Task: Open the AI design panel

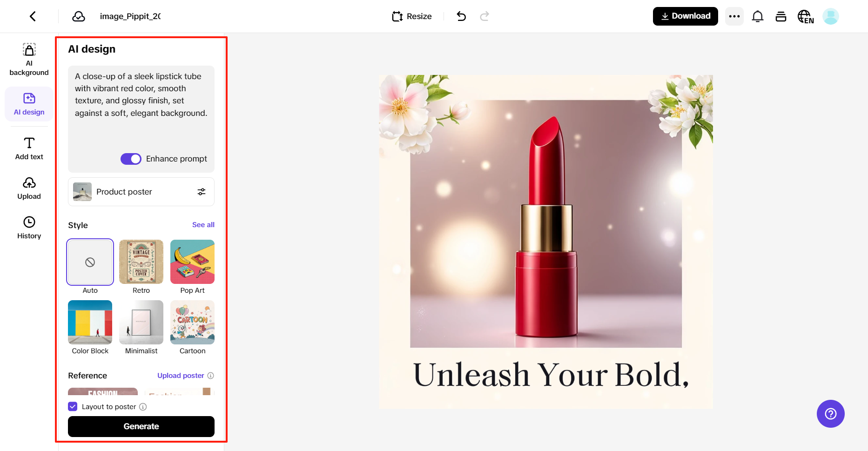Action: click(x=29, y=103)
